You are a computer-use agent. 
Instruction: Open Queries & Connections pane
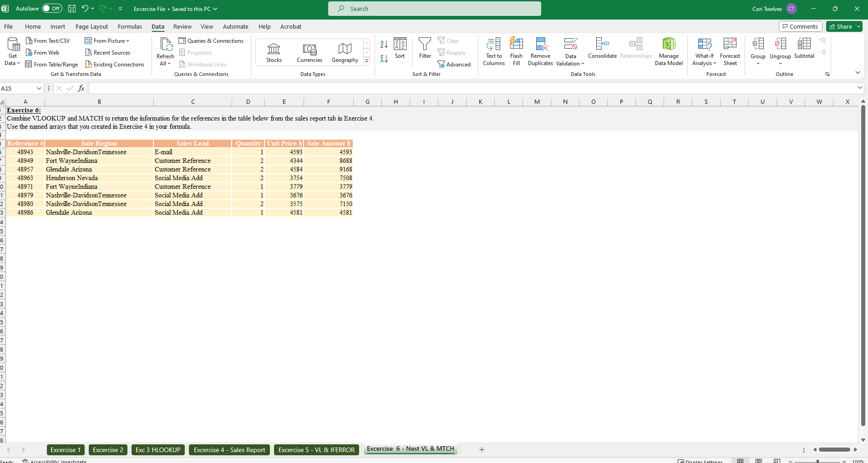pyautogui.click(x=211, y=41)
